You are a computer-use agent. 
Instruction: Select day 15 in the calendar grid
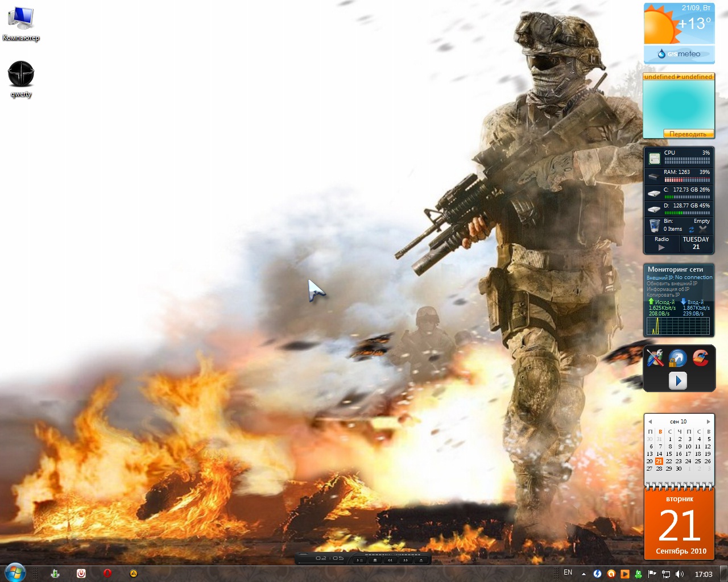669,454
